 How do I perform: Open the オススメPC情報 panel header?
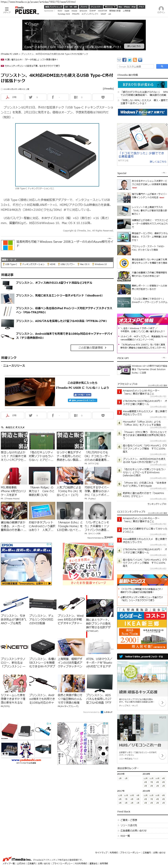coord(142,320)
